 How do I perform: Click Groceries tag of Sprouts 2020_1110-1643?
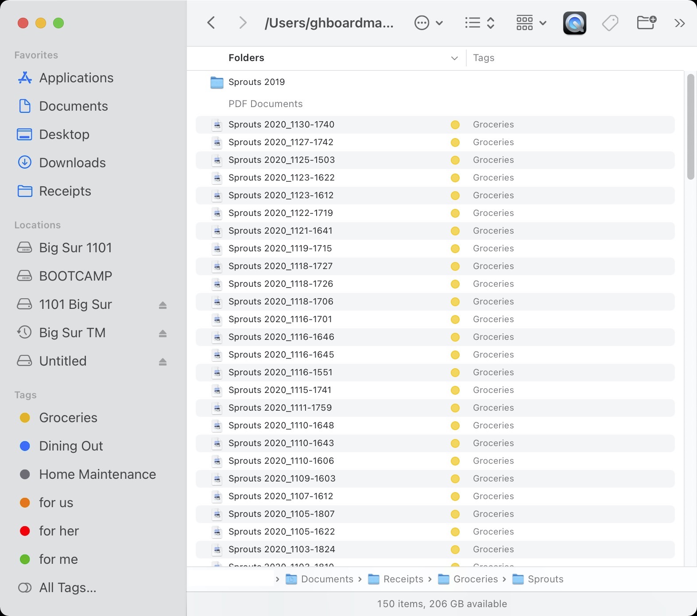493,443
